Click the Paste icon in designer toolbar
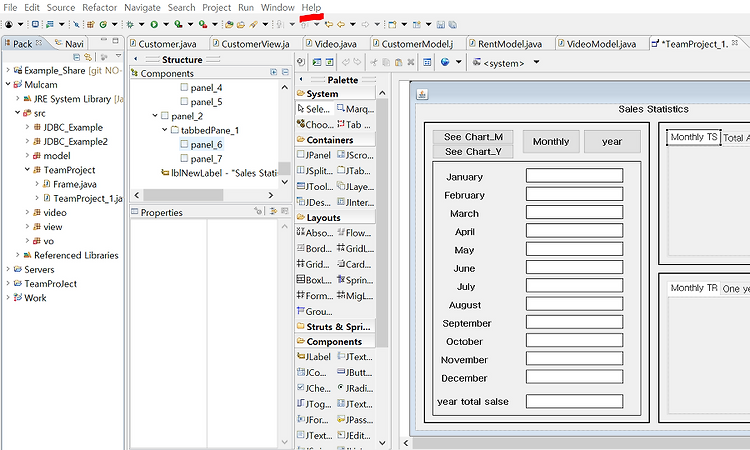750x450 pixels. [398, 62]
